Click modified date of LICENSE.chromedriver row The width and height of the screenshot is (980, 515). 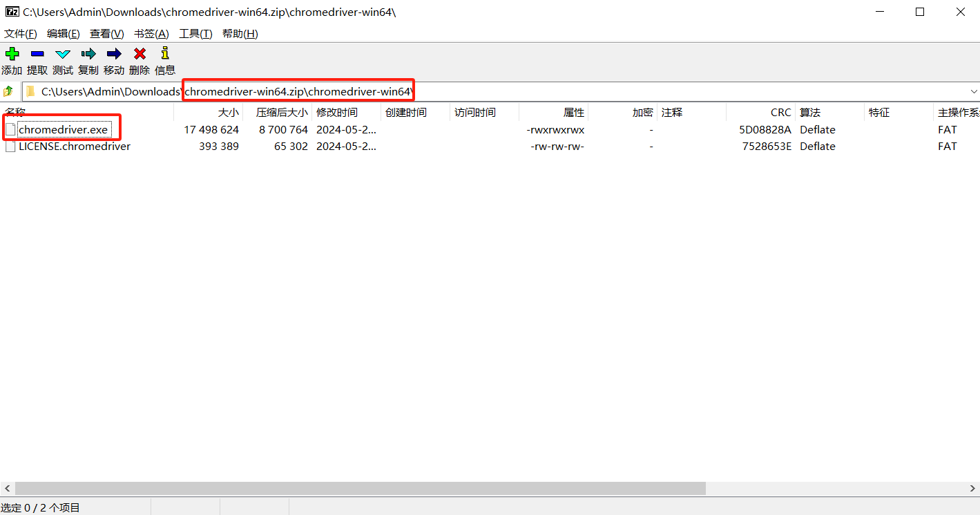pos(347,147)
